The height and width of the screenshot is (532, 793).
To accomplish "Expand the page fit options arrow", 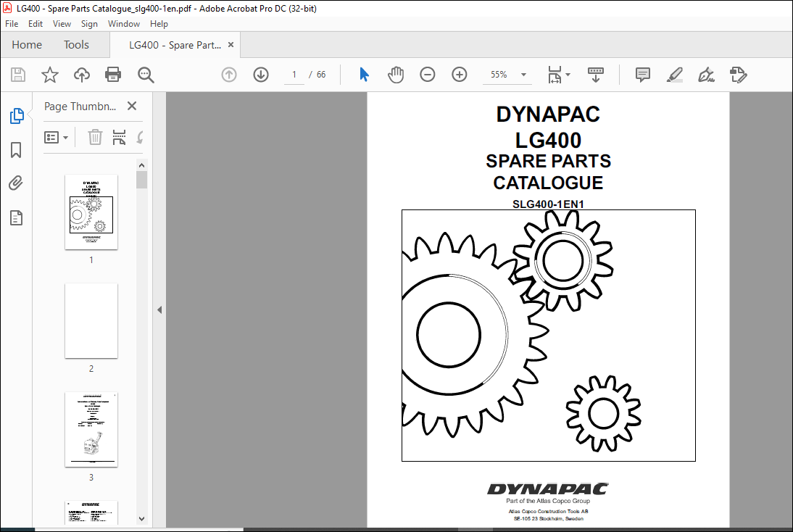I will point(568,75).
